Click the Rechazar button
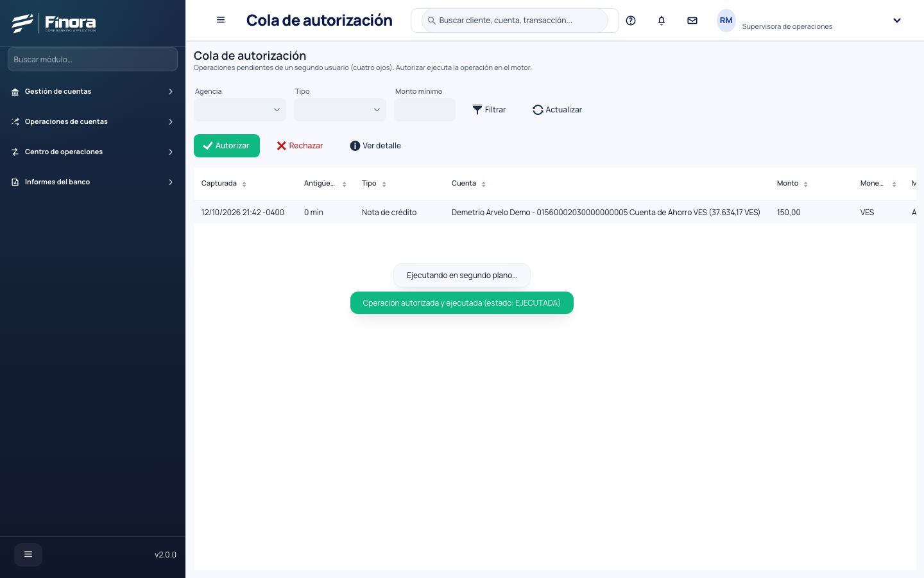The height and width of the screenshot is (578, 924). 300,146
